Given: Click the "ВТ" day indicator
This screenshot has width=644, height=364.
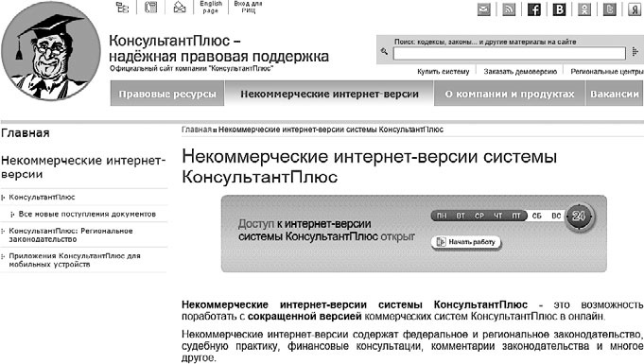Looking at the screenshot, I should point(461,216).
